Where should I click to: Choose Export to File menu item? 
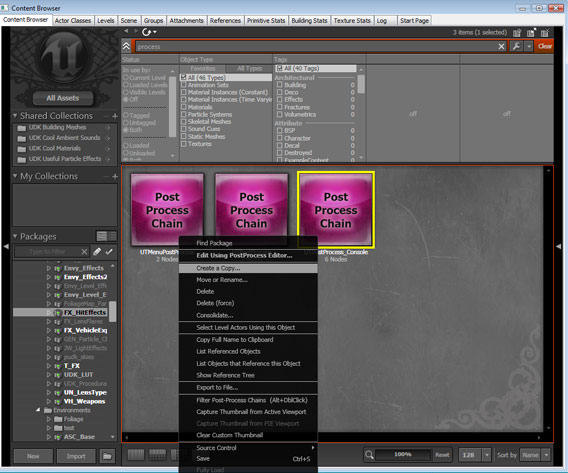coord(248,388)
